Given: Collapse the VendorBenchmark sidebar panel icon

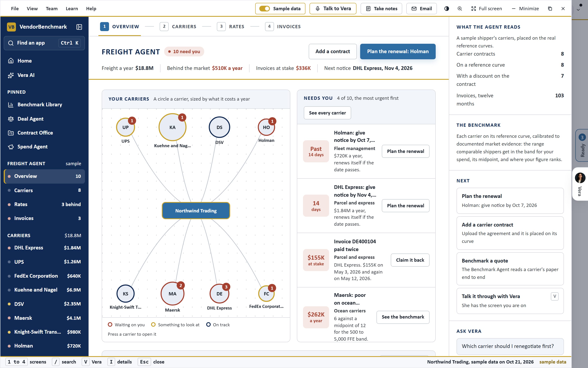Looking at the screenshot, I should pyautogui.click(x=79, y=27).
